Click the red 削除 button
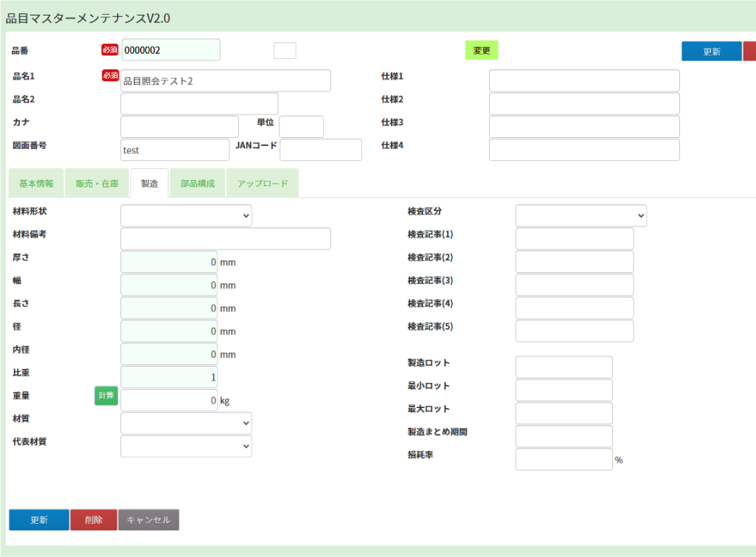The height and width of the screenshot is (557, 756). (x=94, y=520)
